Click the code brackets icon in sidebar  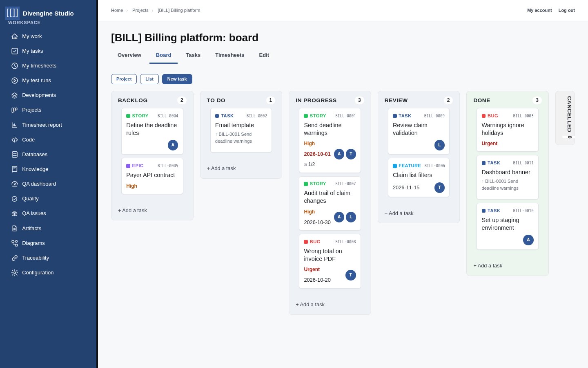click(x=15, y=140)
